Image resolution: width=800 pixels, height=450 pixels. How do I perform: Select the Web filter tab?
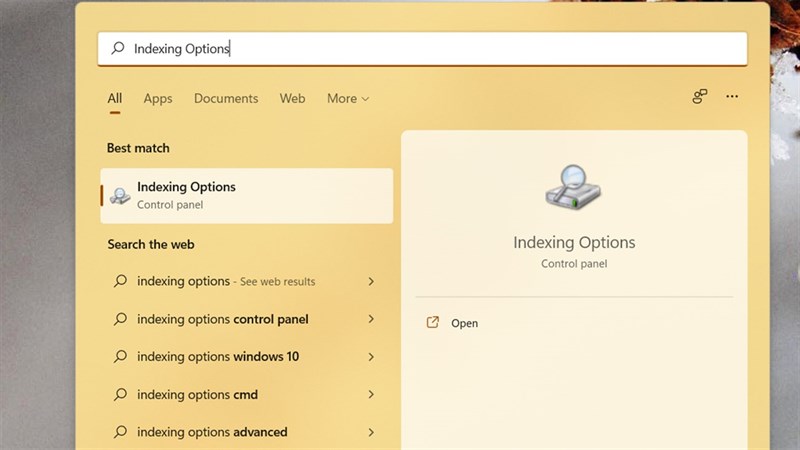coord(292,98)
